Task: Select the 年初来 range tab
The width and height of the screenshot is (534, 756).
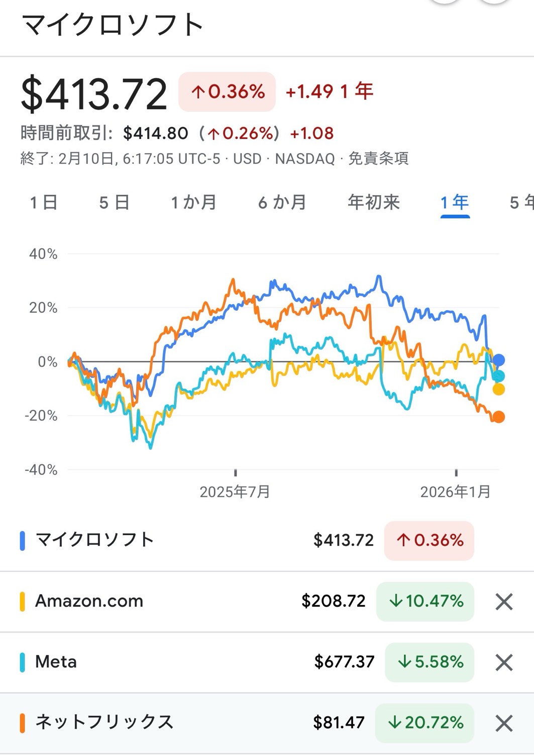Action: click(x=374, y=202)
